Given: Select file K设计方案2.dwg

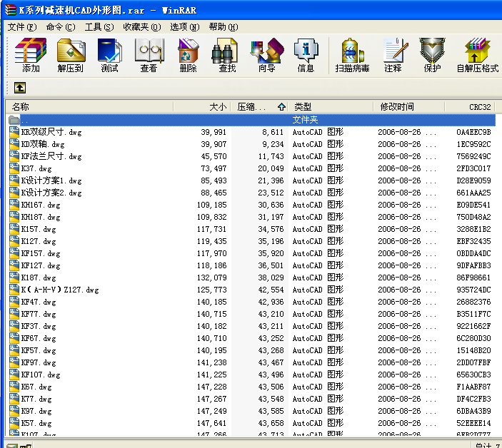Looking at the screenshot, I should [51, 193].
